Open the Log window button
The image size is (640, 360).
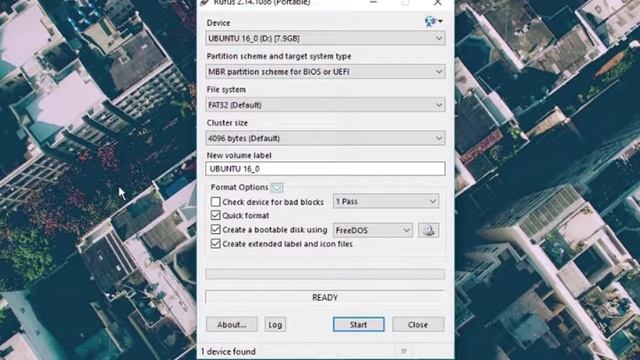[x=275, y=324]
